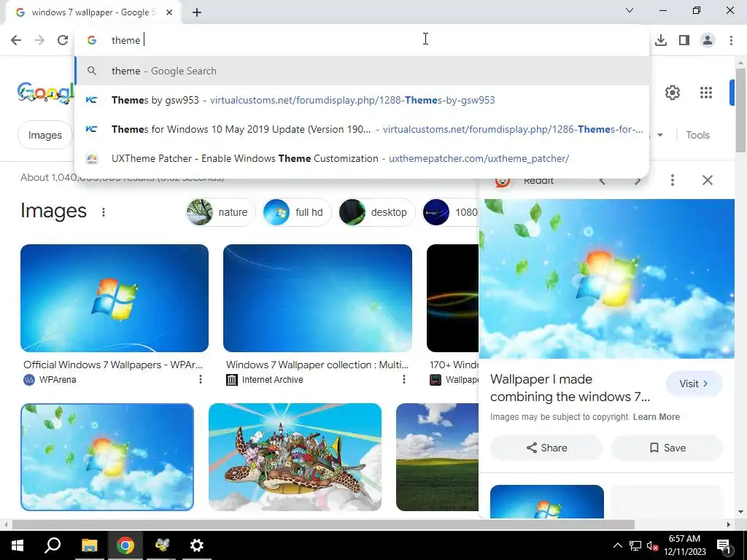
Task: Click the horizontal scrollbar thumb
Action: [323, 524]
